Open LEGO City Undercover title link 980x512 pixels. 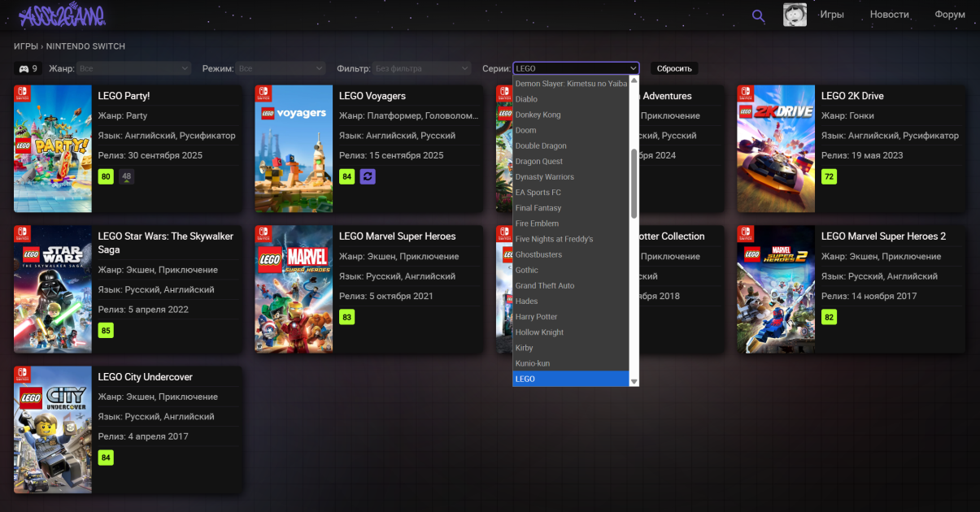[x=146, y=377]
